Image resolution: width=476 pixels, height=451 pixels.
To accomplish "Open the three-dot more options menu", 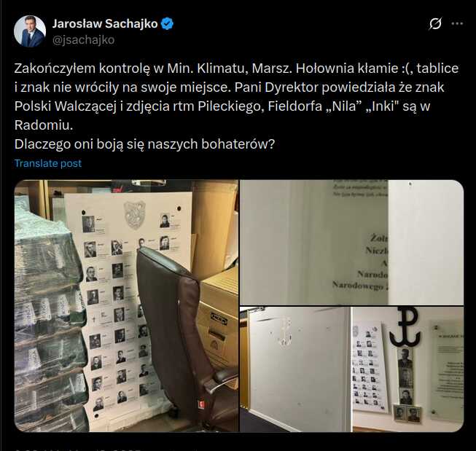I will click(x=457, y=23).
